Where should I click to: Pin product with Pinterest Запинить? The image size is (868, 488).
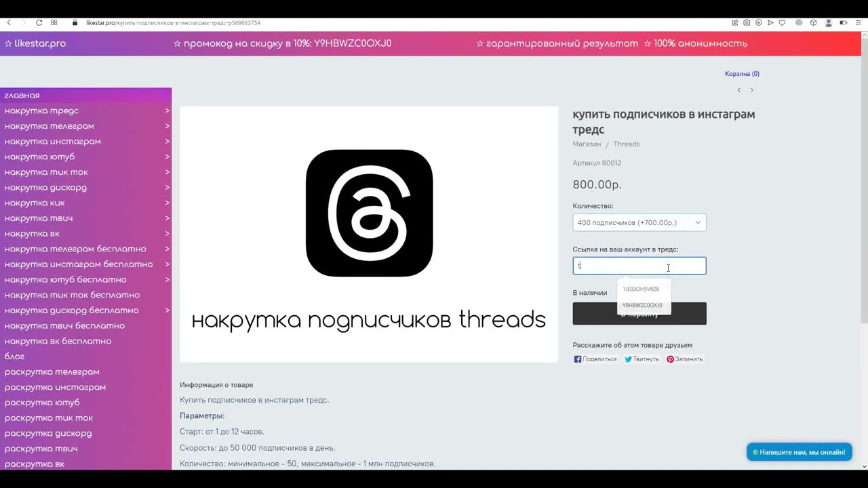[684, 359]
